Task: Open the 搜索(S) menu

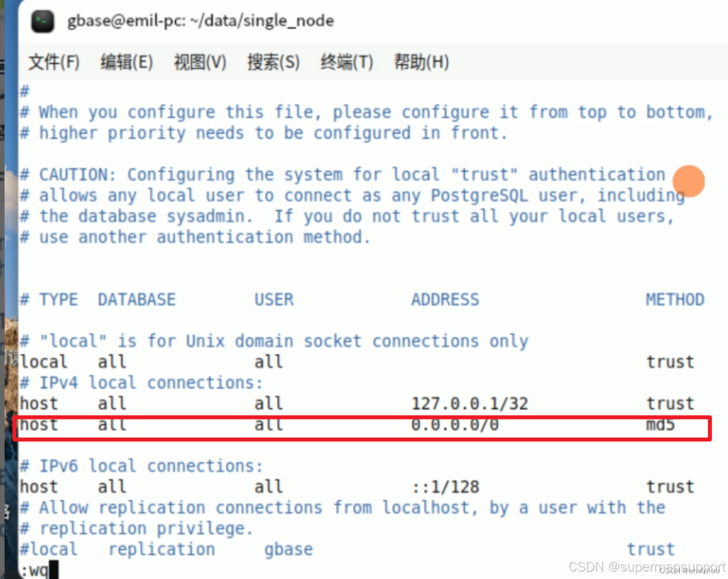Action: click(x=273, y=62)
